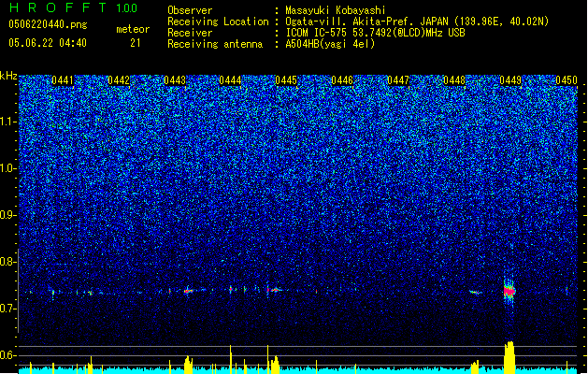
Task: Click the Receiver label
Action: [x=190, y=33]
